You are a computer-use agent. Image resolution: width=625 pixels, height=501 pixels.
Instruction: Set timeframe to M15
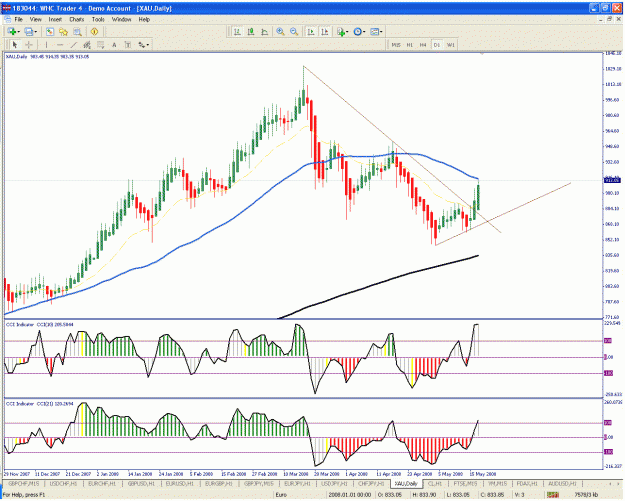[x=396, y=45]
